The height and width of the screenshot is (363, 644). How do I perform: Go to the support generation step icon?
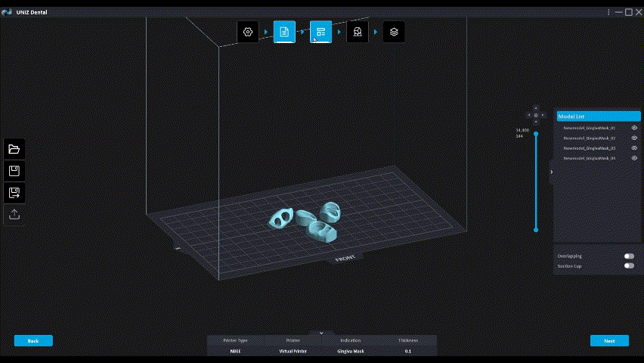[358, 32]
